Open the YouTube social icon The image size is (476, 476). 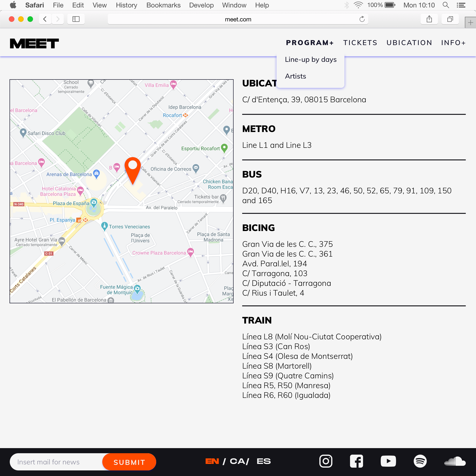[x=388, y=461]
